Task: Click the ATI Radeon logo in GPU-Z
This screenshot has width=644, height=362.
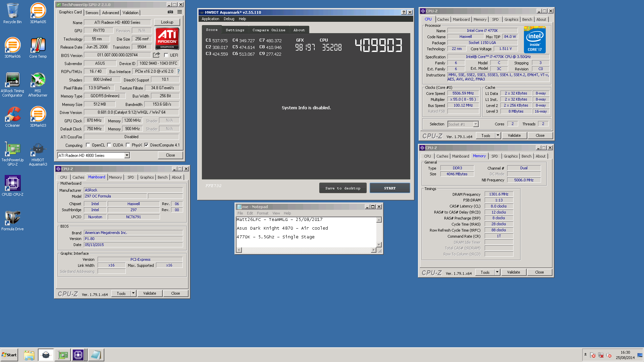Action: [x=167, y=39]
